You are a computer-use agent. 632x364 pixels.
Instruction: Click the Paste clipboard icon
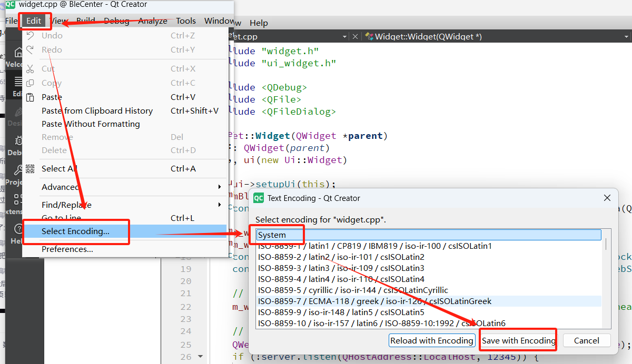31,97
